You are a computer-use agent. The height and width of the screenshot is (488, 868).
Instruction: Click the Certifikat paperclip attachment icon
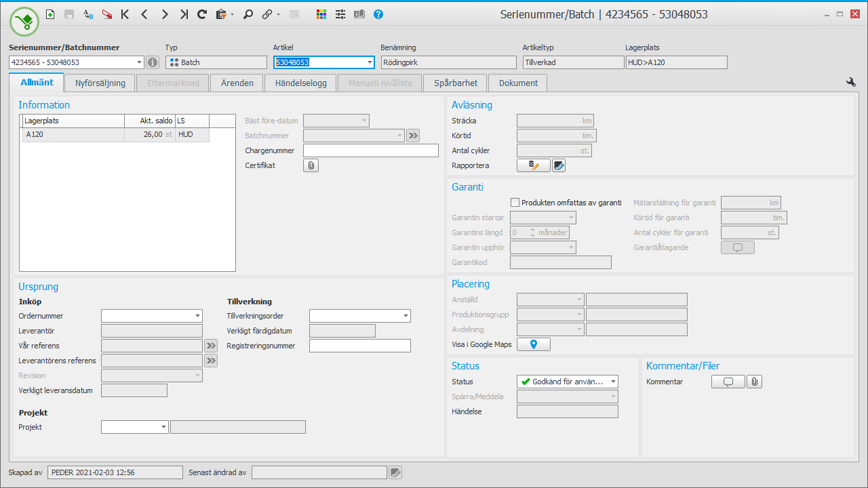click(311, 165)
